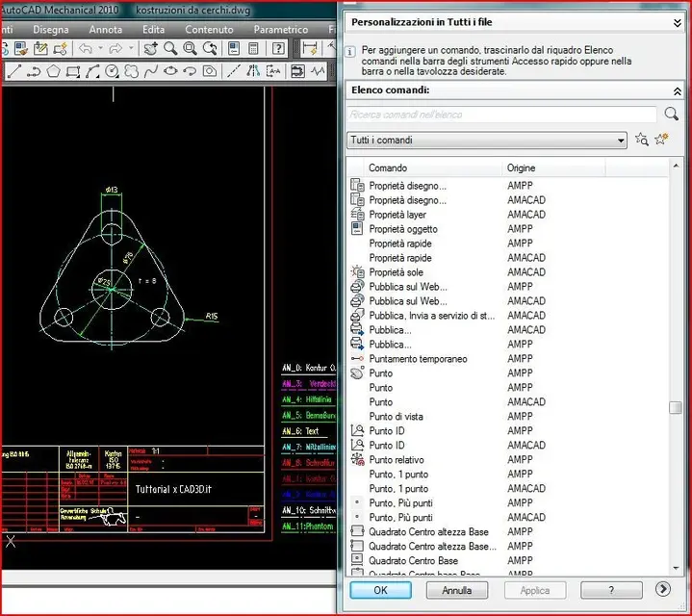Open the Contenuto menu

tap(209, 30)
